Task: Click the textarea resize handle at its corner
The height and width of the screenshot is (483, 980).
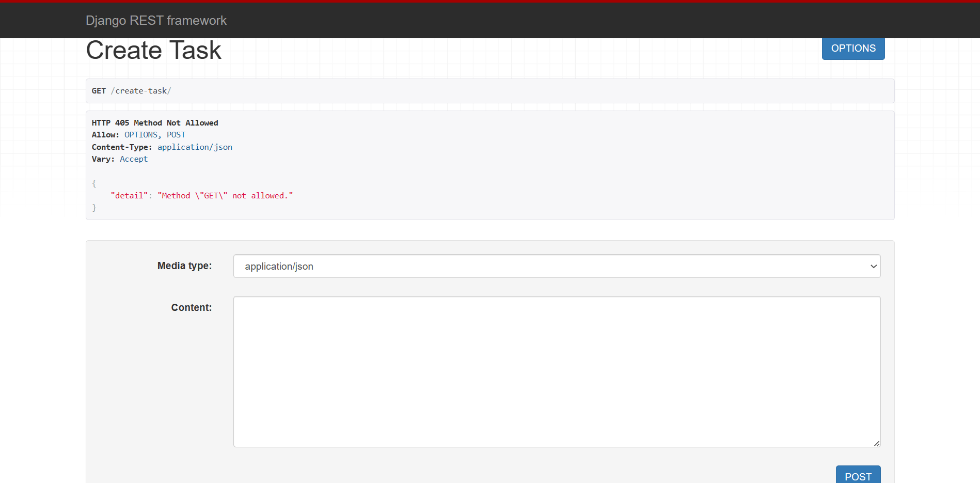Action: (876, 443)
